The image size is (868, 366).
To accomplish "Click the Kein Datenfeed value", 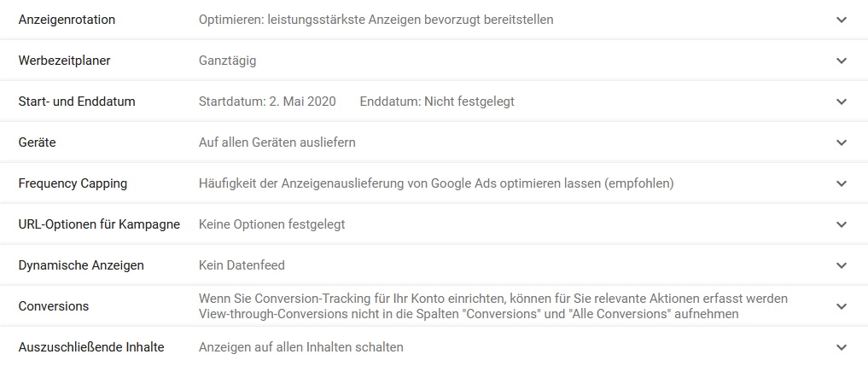I will pos(242,265).
